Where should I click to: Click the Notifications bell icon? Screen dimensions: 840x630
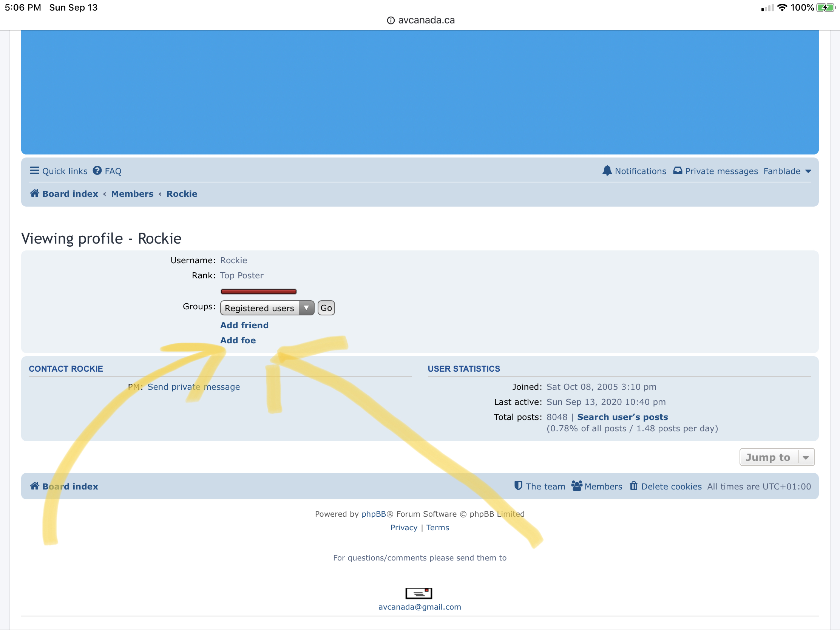607,170
